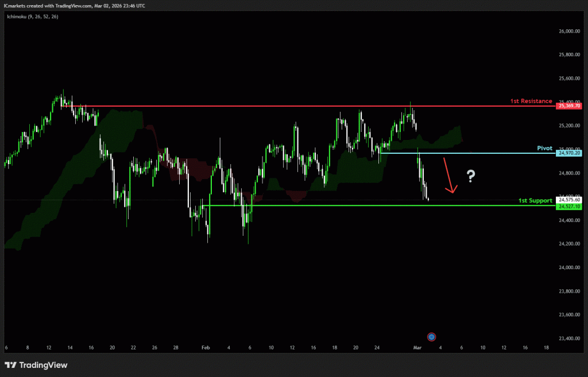Select the "1st Resistance" text label
This screenshot has width=588, height=377.
pyautogui.click(x=531, y=101)
